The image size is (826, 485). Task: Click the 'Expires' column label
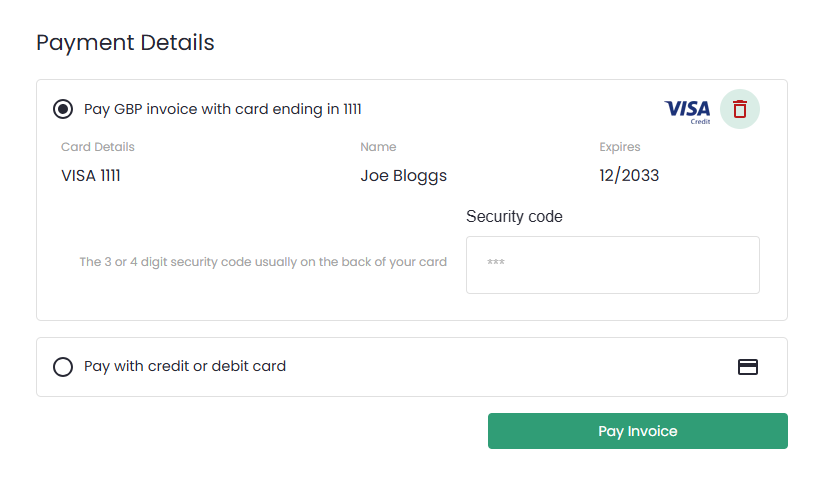pos(619,147)
